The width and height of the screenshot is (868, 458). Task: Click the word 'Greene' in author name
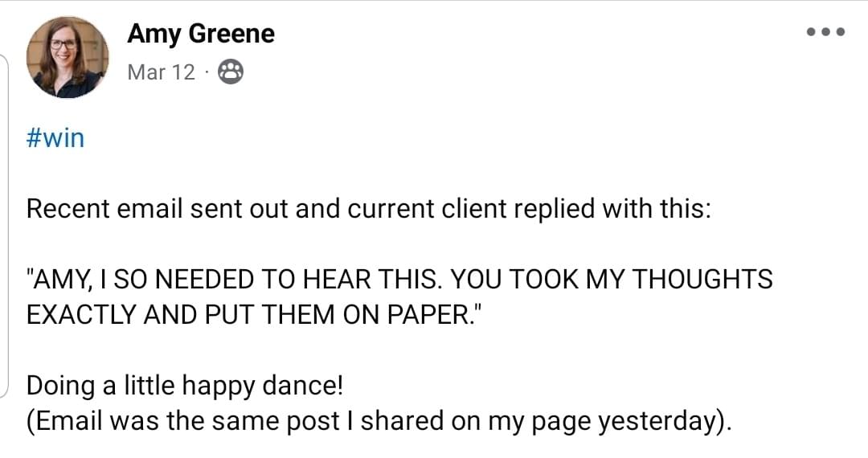(231, 34)
